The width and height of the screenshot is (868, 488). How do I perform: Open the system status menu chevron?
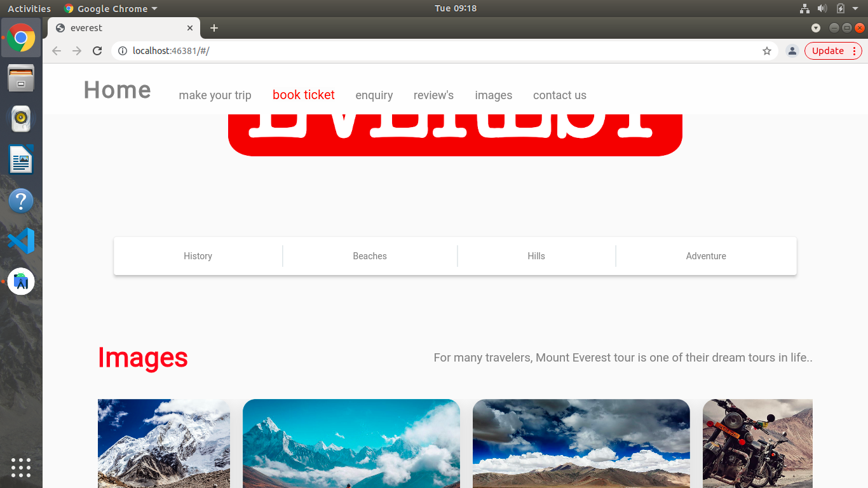pyautogui.click(x=855, y=8)
